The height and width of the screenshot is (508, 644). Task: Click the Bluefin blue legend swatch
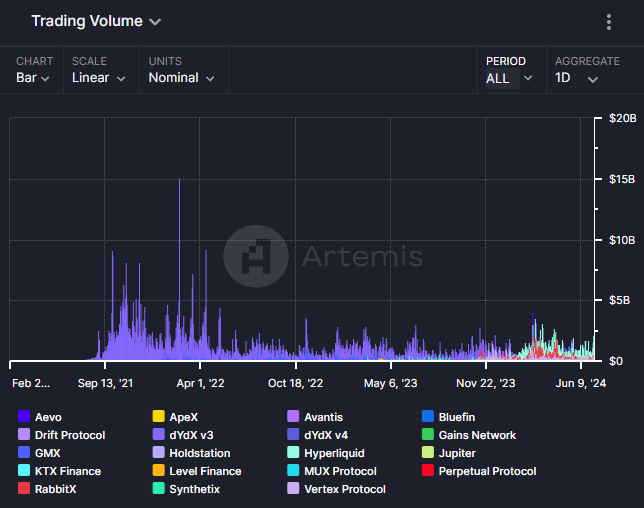[x=428, y=417]
